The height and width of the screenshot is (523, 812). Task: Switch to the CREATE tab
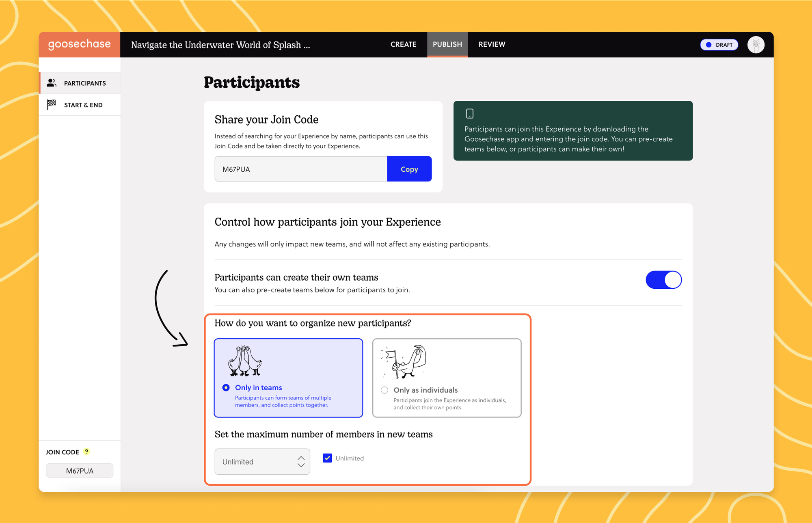point(403,45)
